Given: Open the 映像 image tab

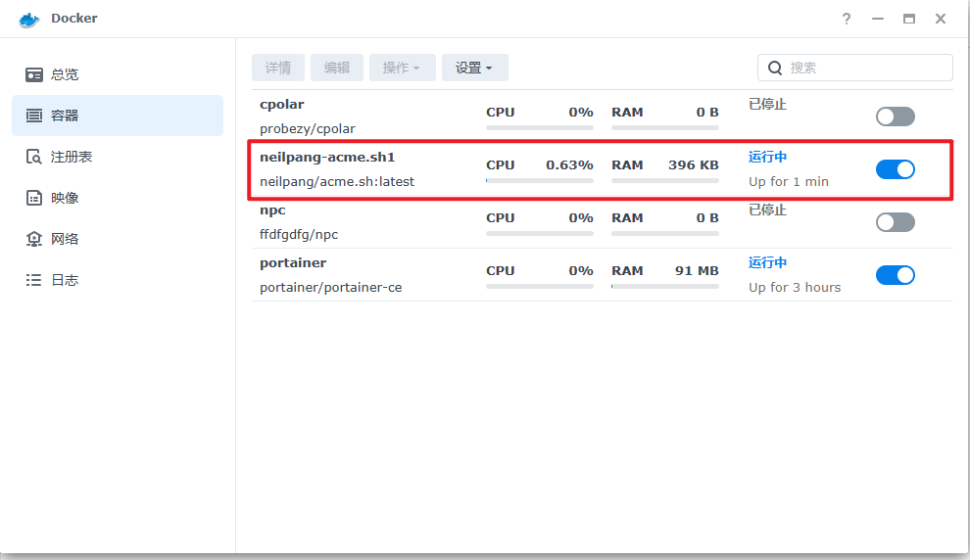Looking at the screenshot, I should [x=118, y=198].
